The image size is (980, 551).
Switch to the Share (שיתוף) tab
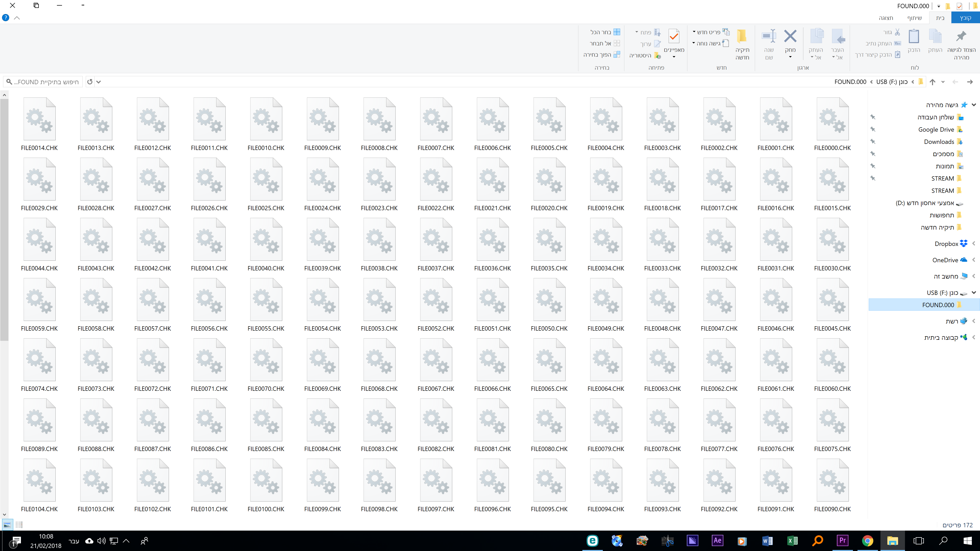coord(914,18)
